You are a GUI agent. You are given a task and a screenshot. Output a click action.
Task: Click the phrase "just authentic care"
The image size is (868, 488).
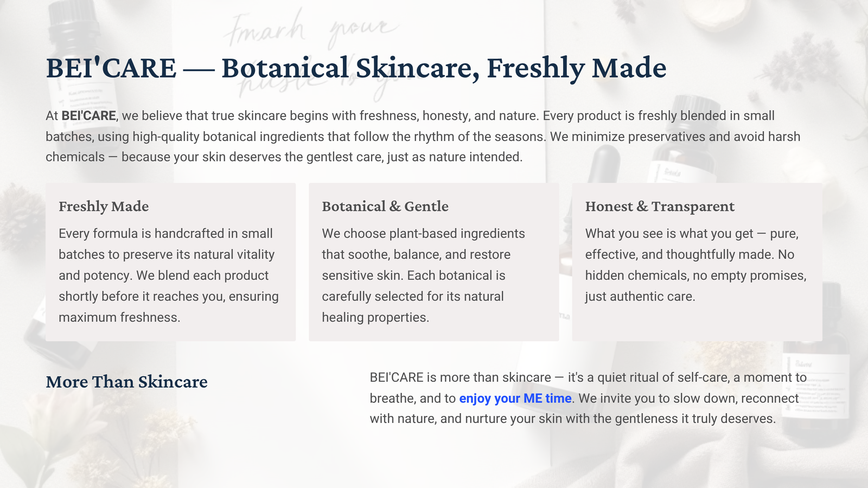tap(640, 297)
